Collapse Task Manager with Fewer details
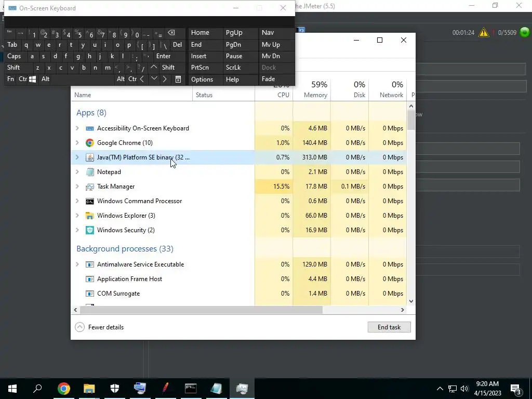 pyautogui.click(x=99, y=327)
